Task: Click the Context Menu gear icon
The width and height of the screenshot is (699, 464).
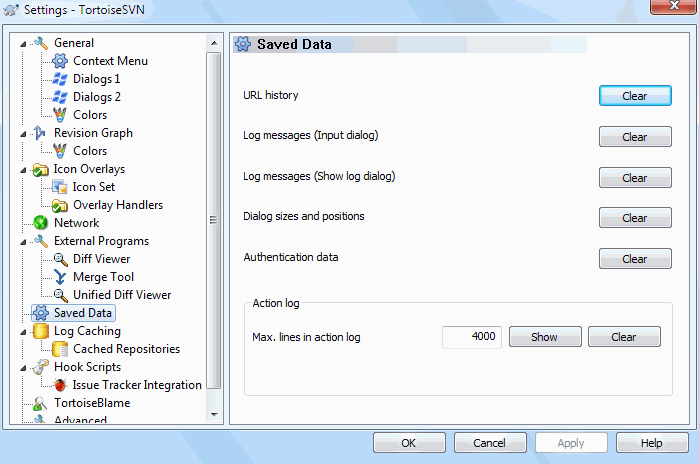Action: tap(60, 61)
